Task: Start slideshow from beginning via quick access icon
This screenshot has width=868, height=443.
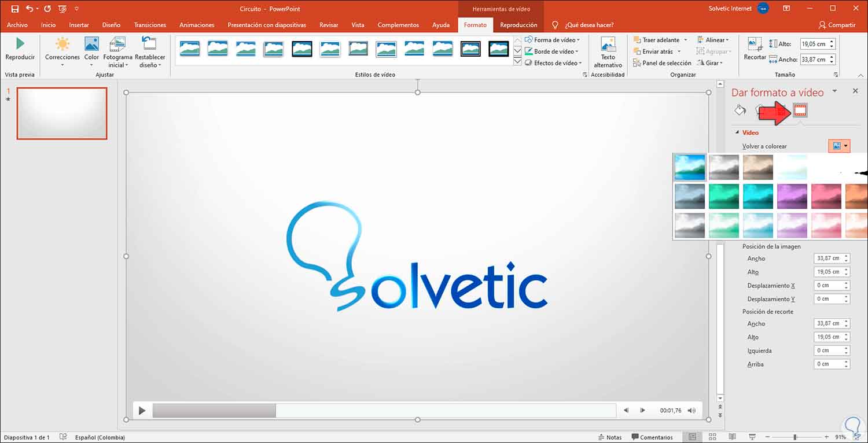Action: (x=63, y=9)
